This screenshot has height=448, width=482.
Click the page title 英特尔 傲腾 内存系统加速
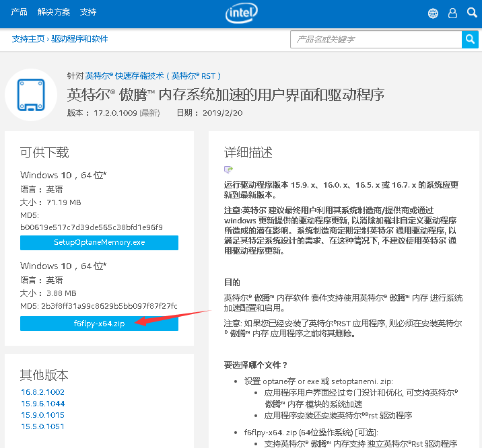(x=226, y=95)
